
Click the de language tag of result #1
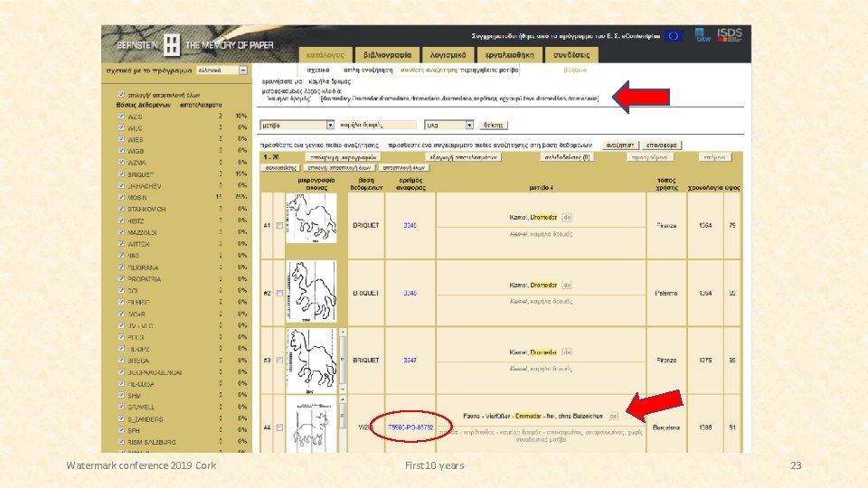(x=567, y=218)
